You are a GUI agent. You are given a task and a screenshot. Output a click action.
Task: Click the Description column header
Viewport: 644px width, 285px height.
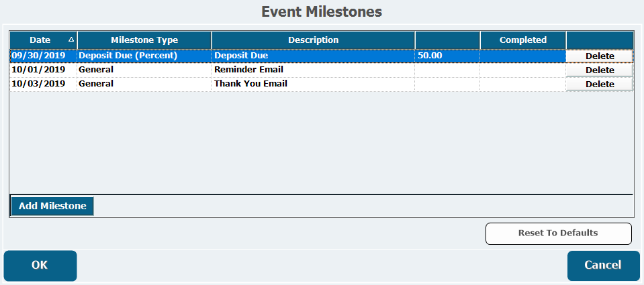tap(313, 40)
